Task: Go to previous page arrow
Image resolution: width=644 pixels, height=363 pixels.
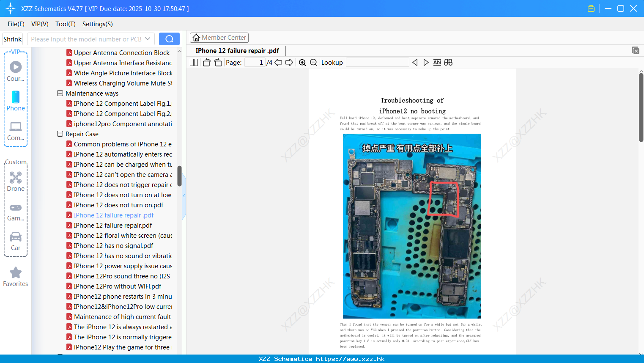Action: point(278,62)
